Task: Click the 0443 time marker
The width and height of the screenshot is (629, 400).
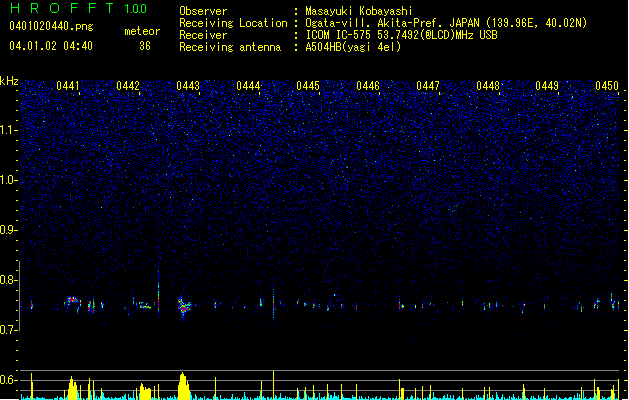Action: click(188, 86)
